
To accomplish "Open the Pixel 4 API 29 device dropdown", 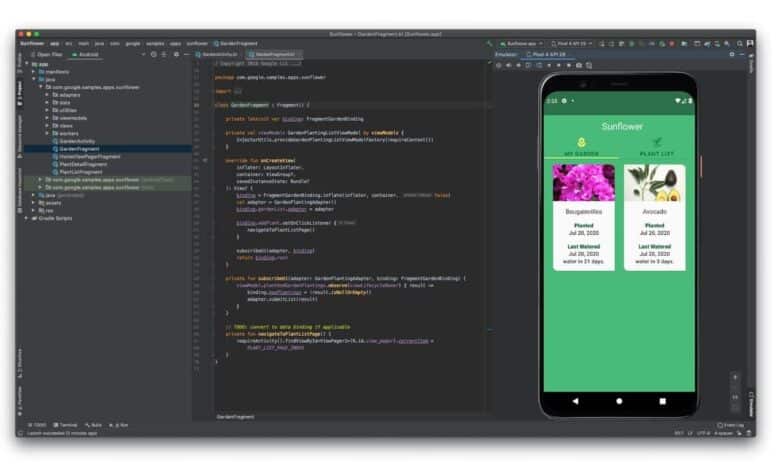I will 573,44.
